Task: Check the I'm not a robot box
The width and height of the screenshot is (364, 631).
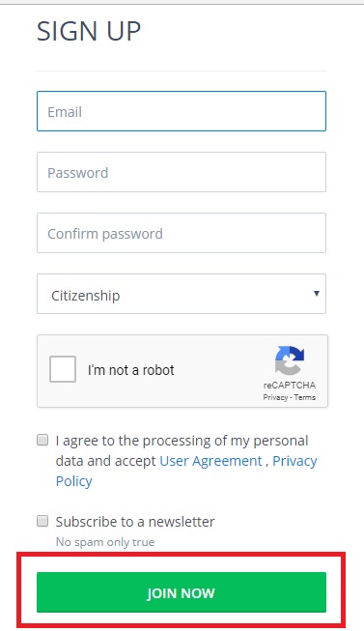Action: coord(63,369)
